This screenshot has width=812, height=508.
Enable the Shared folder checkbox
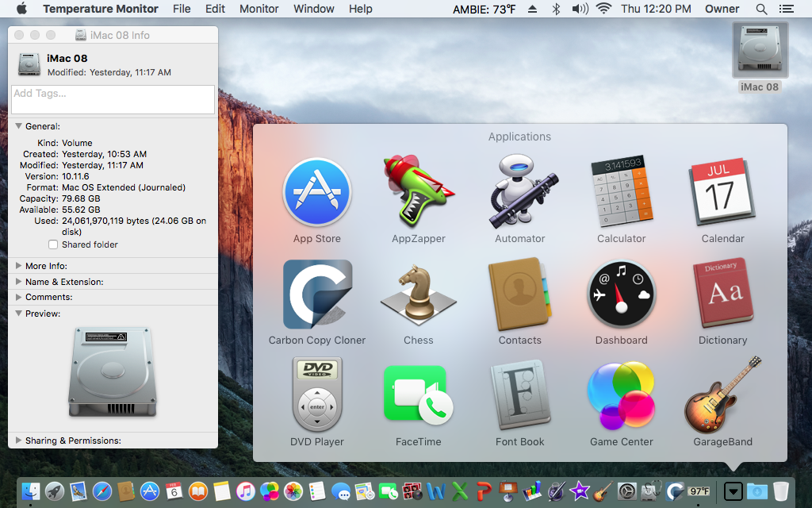pos(53,244)
